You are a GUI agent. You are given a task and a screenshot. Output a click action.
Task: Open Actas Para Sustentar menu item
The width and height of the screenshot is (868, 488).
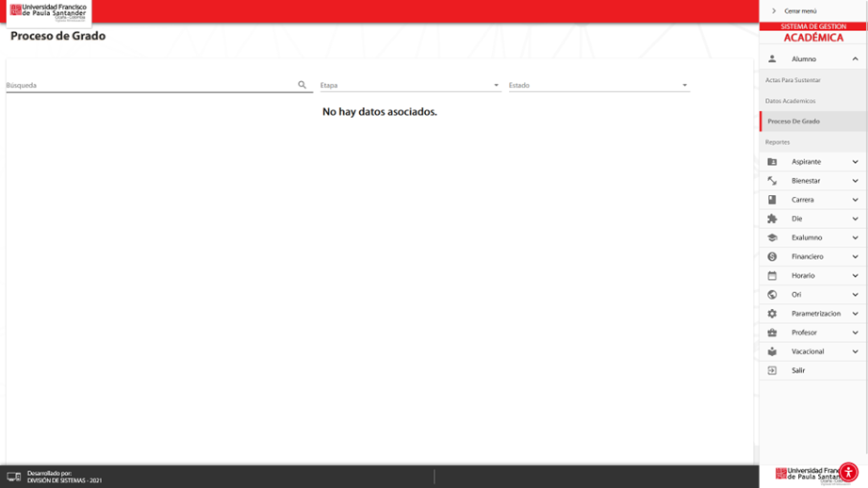click(x=793, y=80)
